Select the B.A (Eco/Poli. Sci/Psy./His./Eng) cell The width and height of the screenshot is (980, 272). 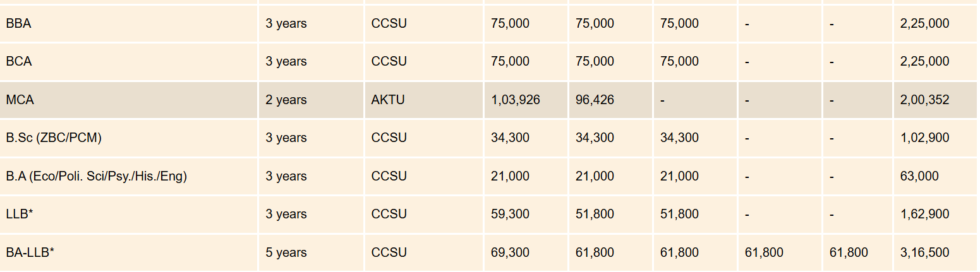click(97, 177)
